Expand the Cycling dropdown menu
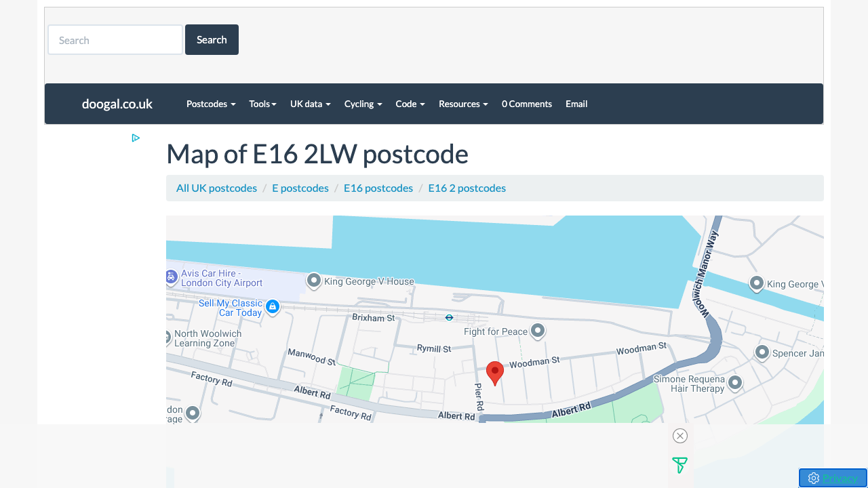 (363, 104)
